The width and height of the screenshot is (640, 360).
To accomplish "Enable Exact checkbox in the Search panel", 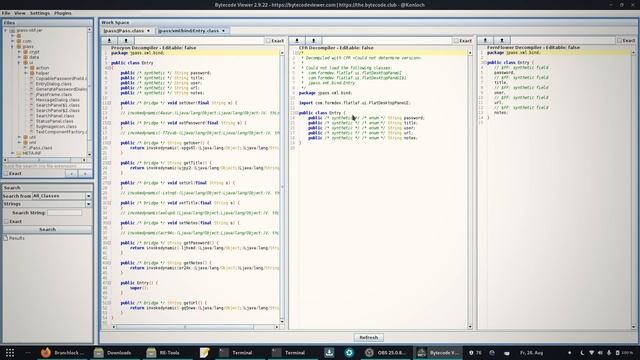I will [6, 221].
